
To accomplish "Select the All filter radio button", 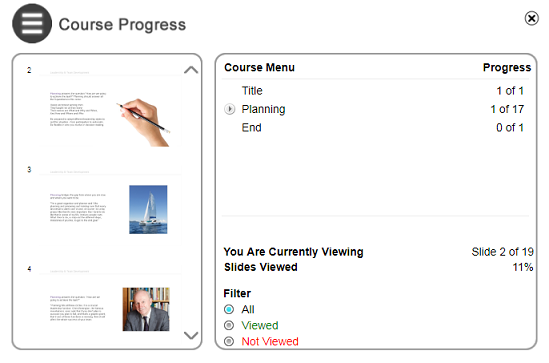I will click(229, 309).
